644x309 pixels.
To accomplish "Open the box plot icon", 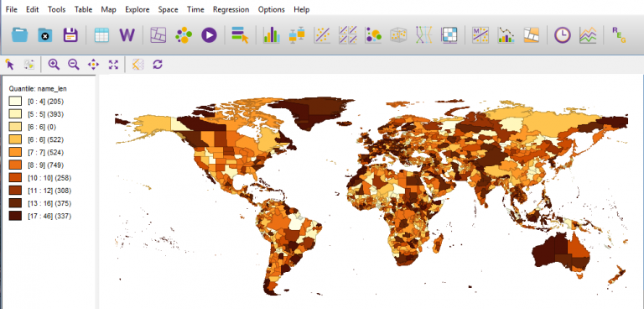I will point(297,35).
